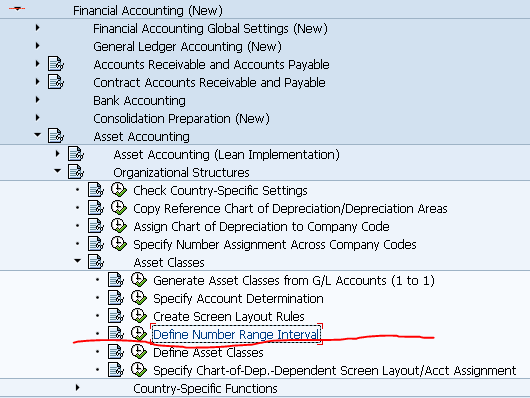Select General Ledger Accounting (New) label

[x=187, y=46]
